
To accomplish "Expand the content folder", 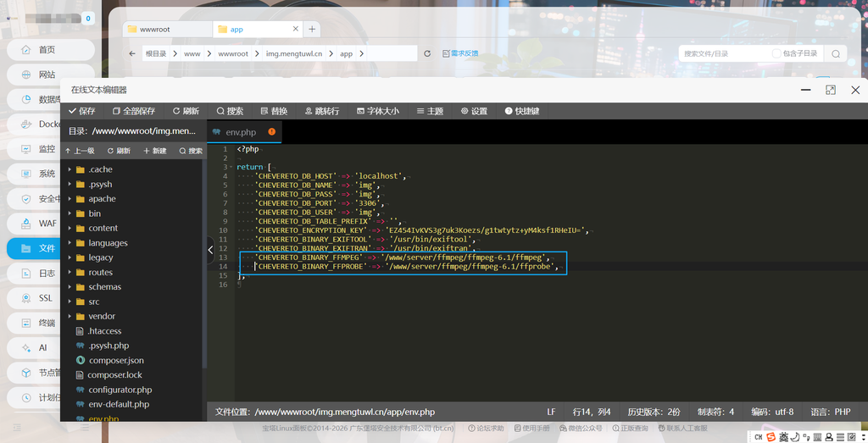I will (x=70, y=228).
